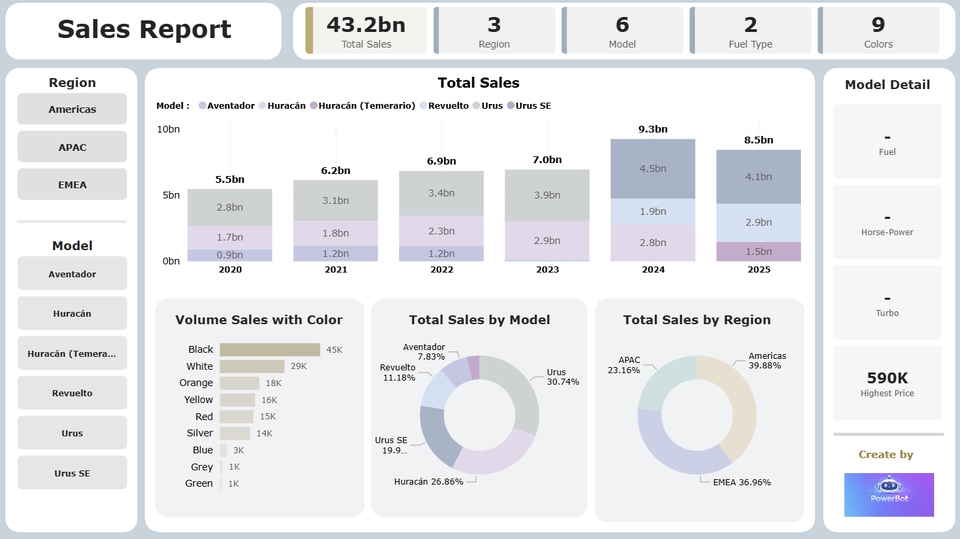Select the 2021 Urus 3.1bn segment
The height and width of the screenshot is (539, 960).
(336, 200)
